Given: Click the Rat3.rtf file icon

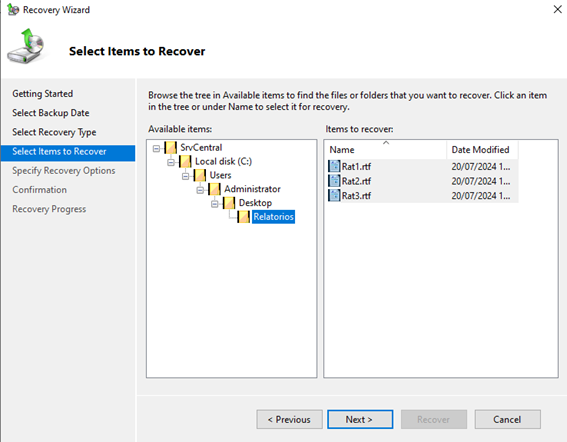Looking at the screenshot, I should [x=334, y=196].
